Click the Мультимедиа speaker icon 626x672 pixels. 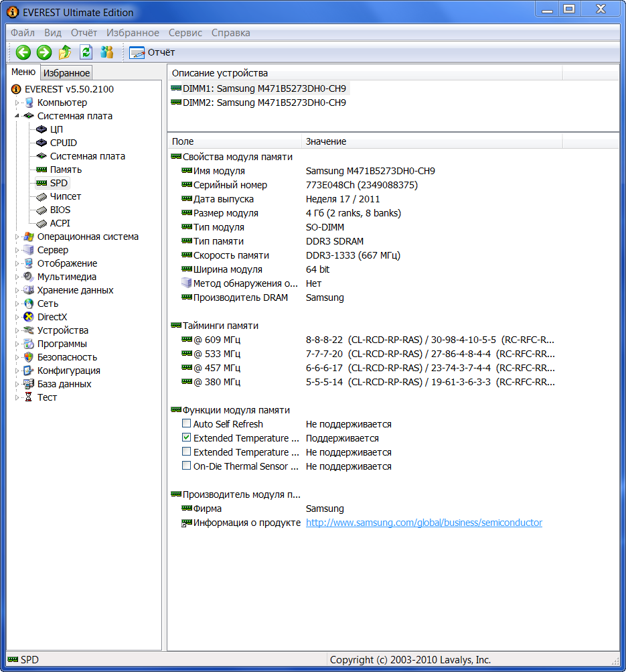click(29, 277)
